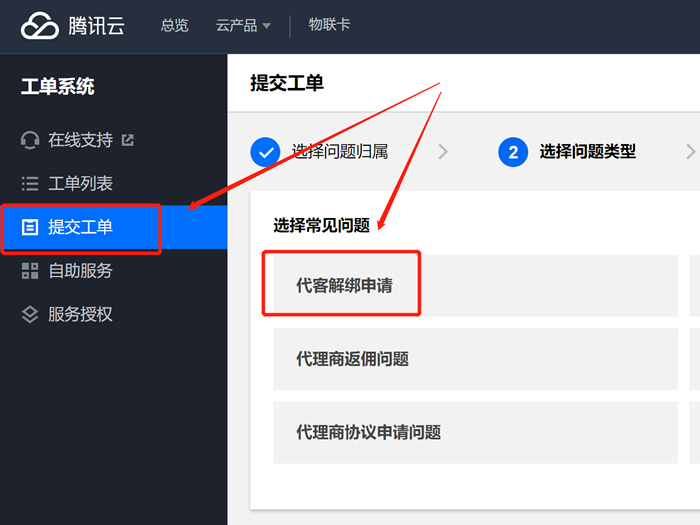Screen dimensions: 700x525
Task: Open 服务授权 from the sidebar
Action: click(80, 314)
